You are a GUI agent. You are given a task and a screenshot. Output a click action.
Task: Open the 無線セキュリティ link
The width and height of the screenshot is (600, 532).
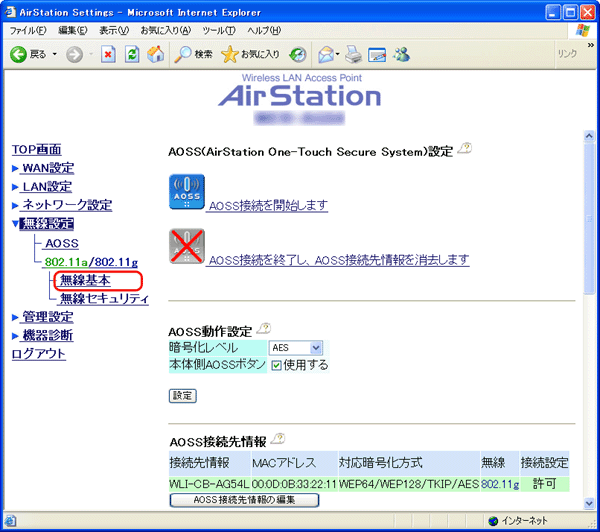pyautogui.click(x=104, y=299)
